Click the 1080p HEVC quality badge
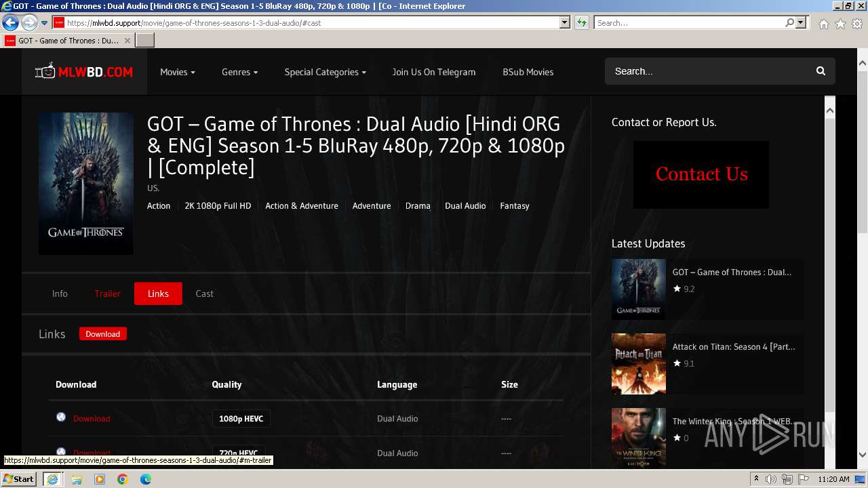 point(241,419)
